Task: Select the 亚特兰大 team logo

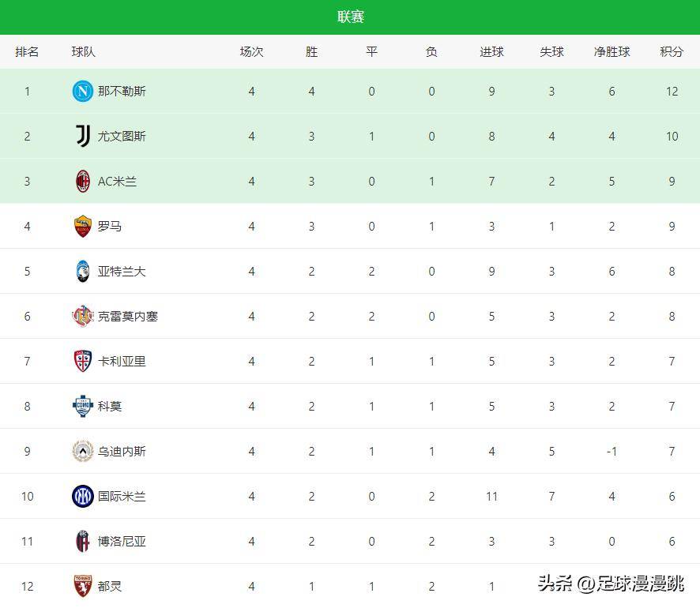Action: [x=81, y=271]
